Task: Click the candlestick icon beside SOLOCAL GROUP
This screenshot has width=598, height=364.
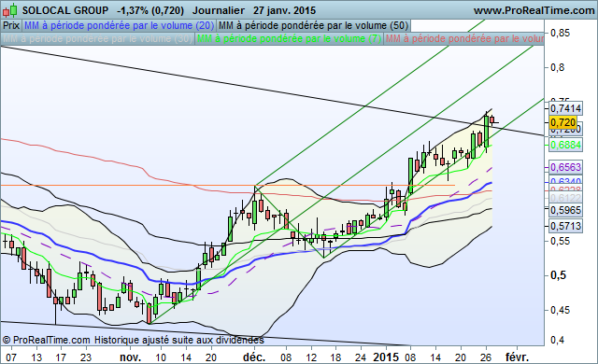Action: click(10, 10)
